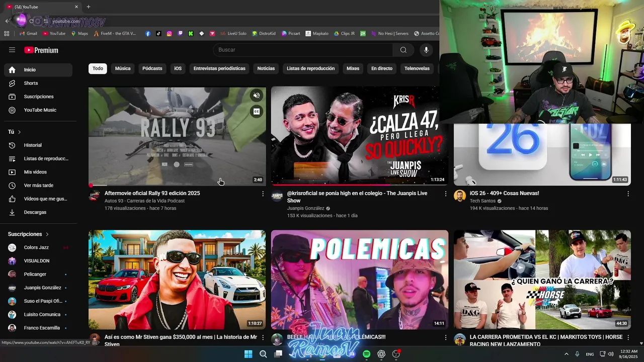Toggle the taskbar microphone indicator
644x362 pixels.
point(577,354)
